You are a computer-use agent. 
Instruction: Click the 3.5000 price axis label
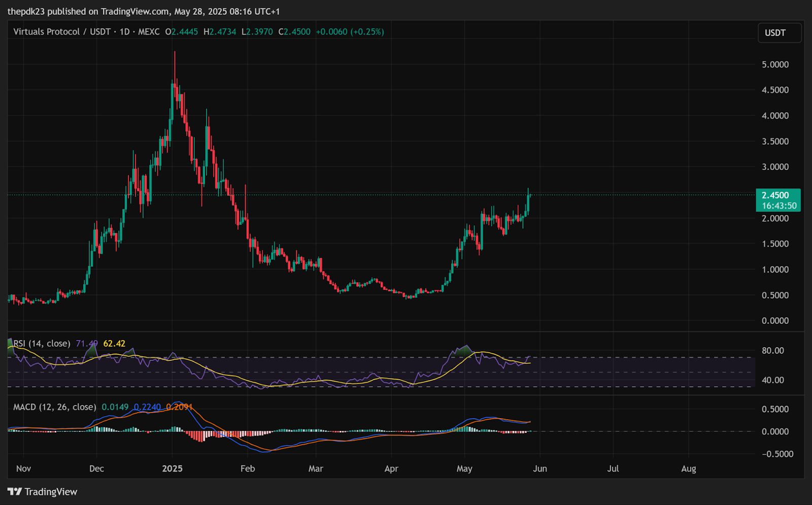(x=775, y=141)
